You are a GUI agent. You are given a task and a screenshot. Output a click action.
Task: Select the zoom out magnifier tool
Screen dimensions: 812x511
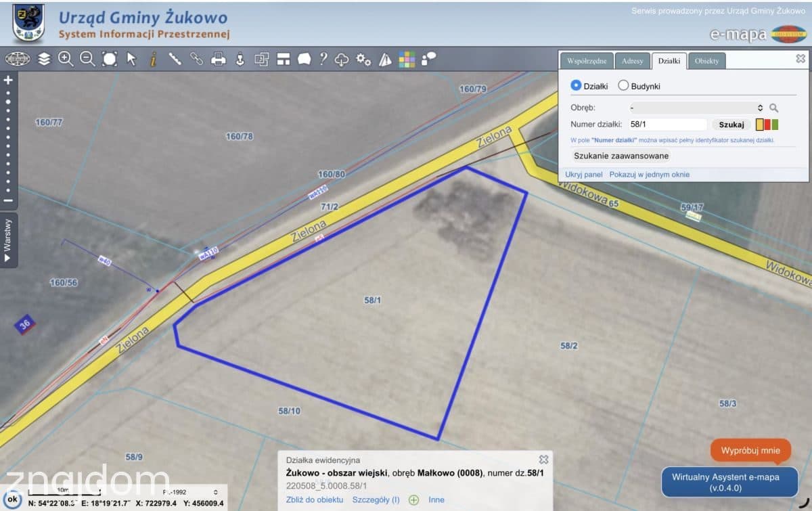(87, 59)
